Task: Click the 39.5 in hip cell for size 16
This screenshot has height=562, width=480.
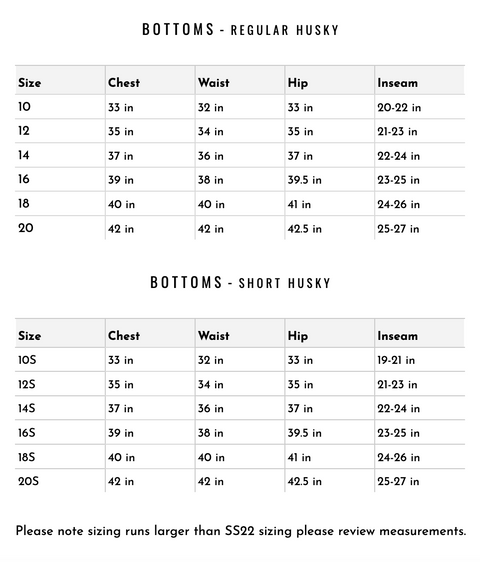Action: pyautogui.click(x=304, y=180)
